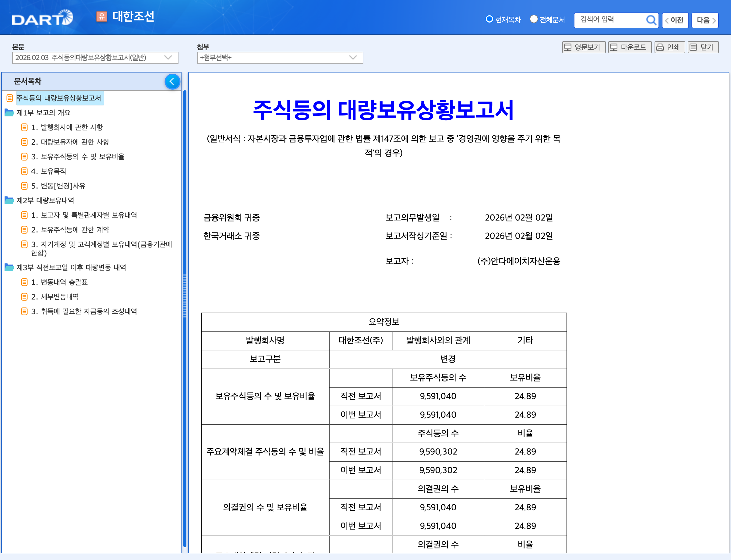Click the 검색어 입력 search field
This screenshot has height=560, width=731.
[x=610, y=20]
